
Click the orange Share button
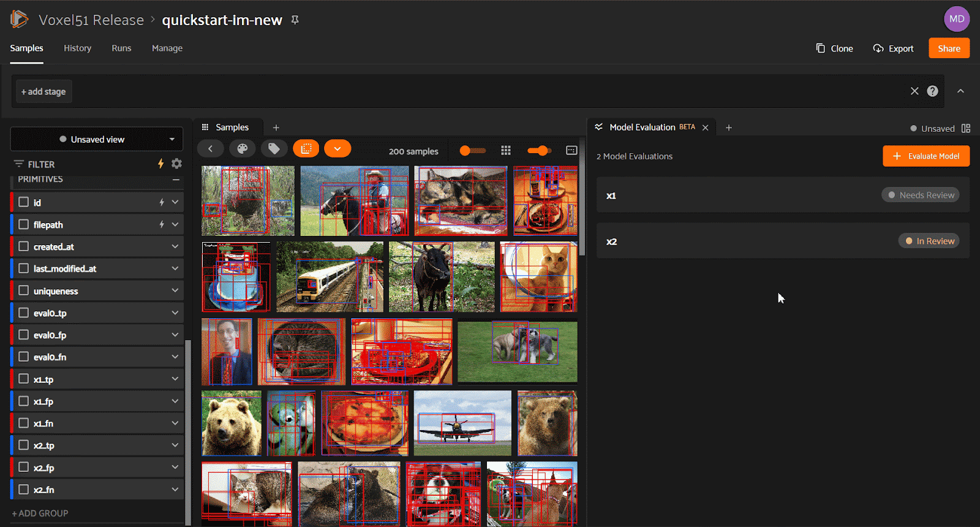click(x=949, y=48)
